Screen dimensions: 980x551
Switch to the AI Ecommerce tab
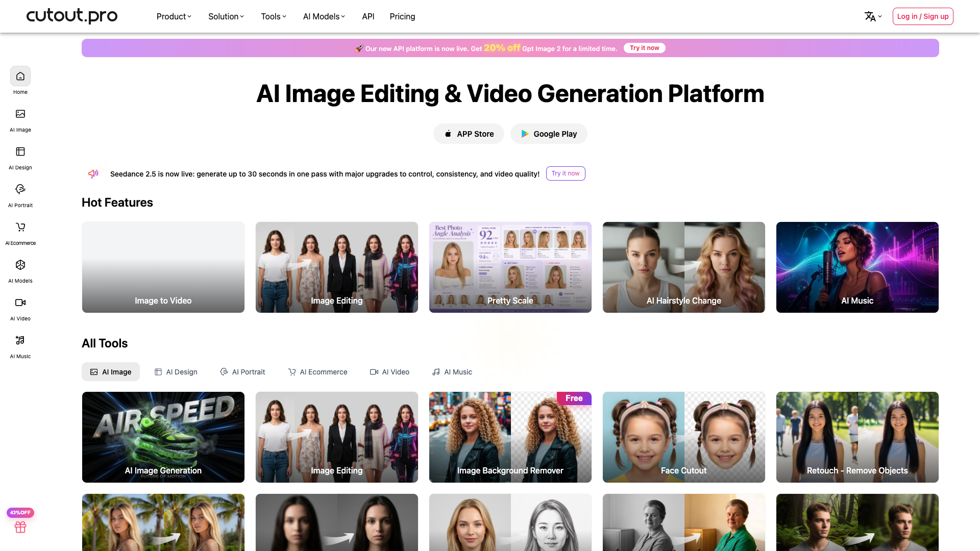coord(317,372)
